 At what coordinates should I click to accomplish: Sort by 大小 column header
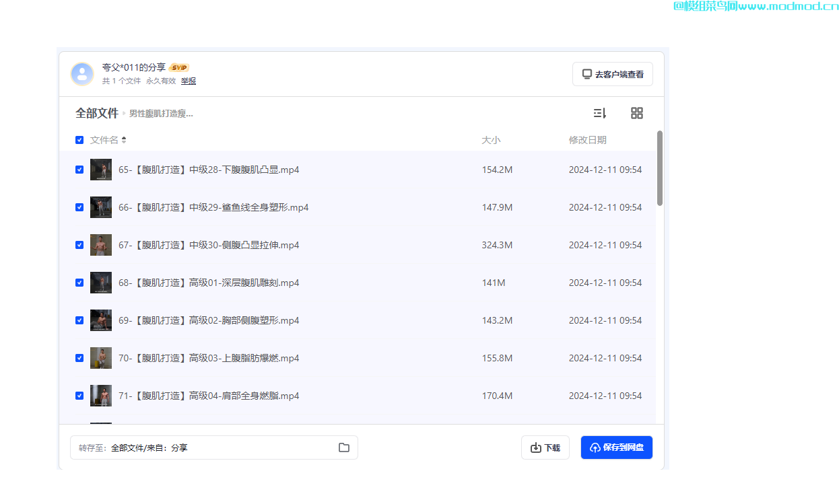tap(491, 140)
